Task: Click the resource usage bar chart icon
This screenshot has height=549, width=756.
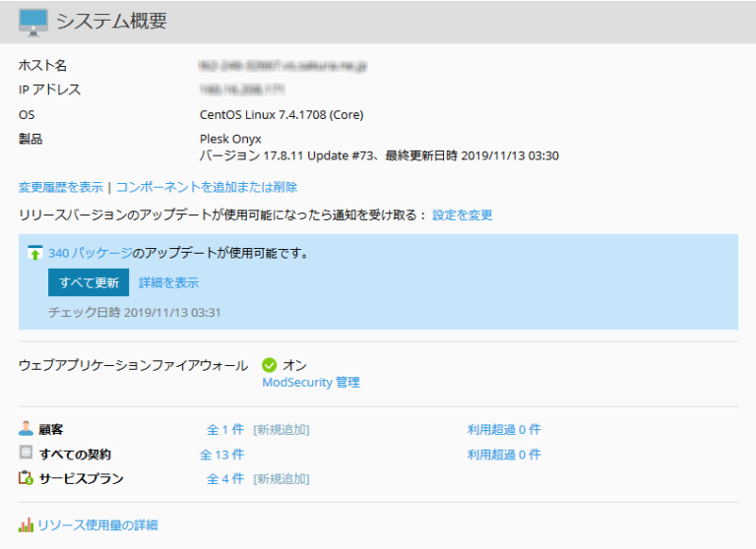Action: pos(27,524)
